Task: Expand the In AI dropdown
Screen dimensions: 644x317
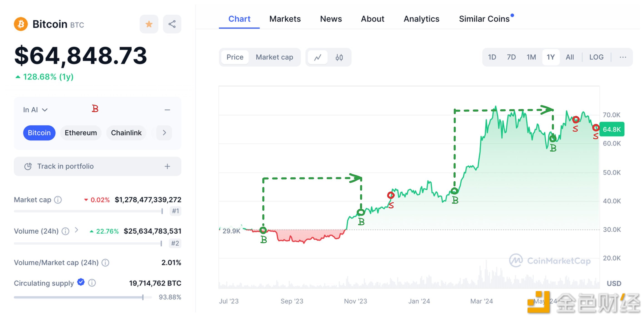Action: pos(35,110)
